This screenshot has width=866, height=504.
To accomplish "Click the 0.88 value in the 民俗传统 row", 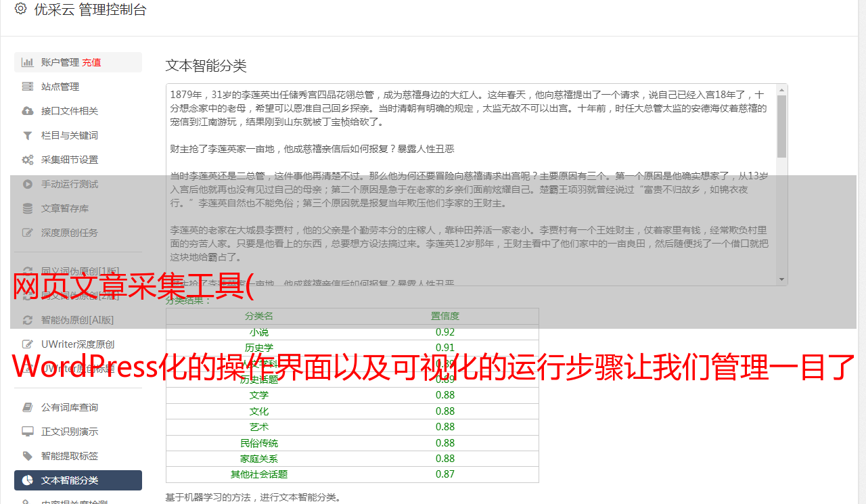I will click(445, 443).
